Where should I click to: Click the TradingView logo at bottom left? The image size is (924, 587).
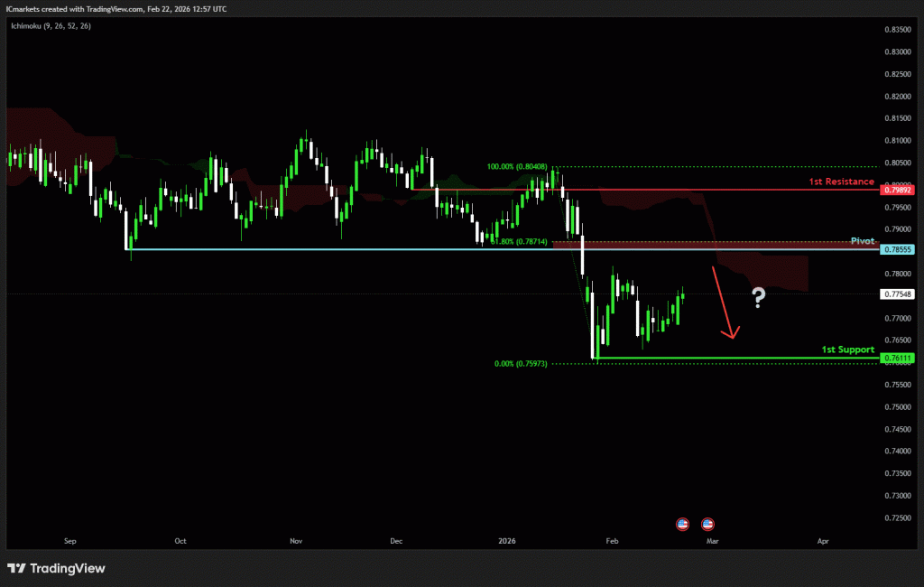point(56,568)
